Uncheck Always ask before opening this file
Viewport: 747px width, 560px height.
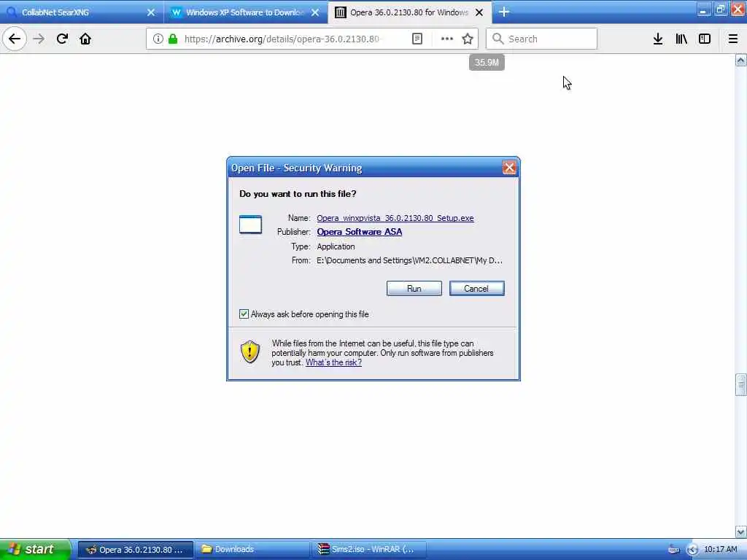244,314
